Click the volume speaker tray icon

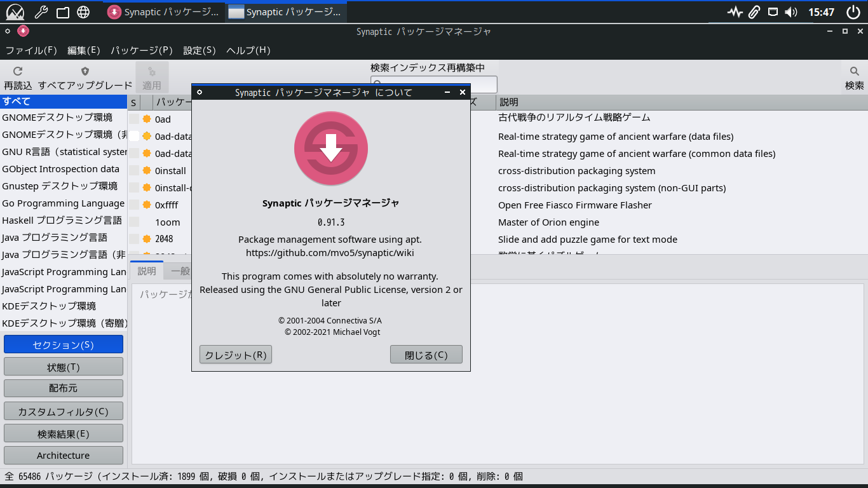tap(791, 12)
